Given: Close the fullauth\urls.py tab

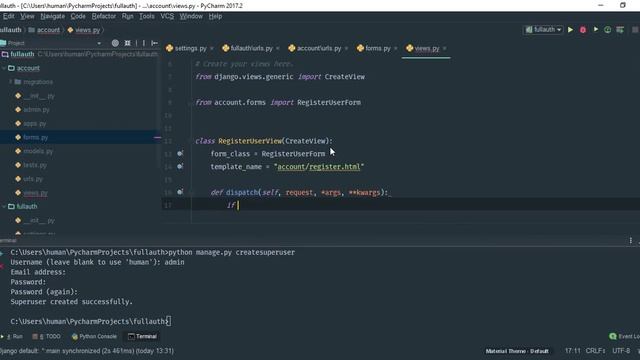Looking at the screenshot, I should [x=278, y=49].
